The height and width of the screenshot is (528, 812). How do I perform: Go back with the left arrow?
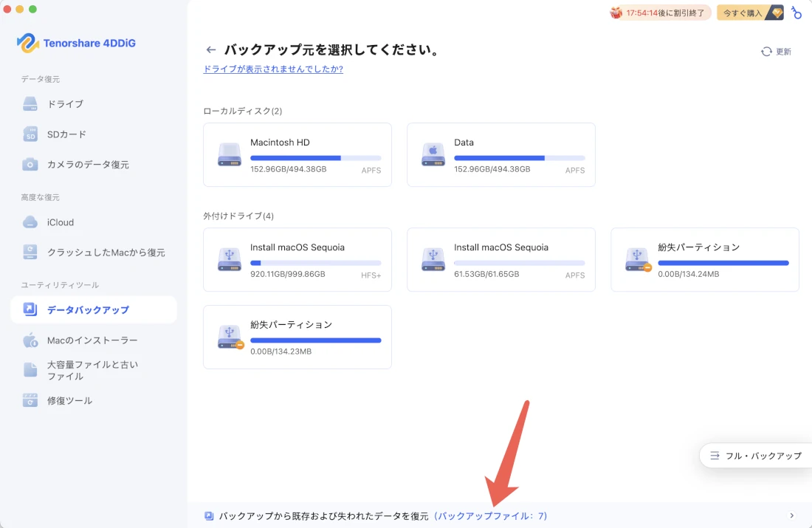point(211,49)
